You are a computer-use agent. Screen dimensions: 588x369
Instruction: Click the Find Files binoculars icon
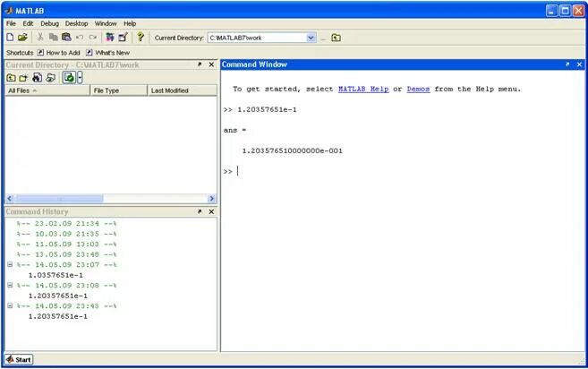(37, 78)
